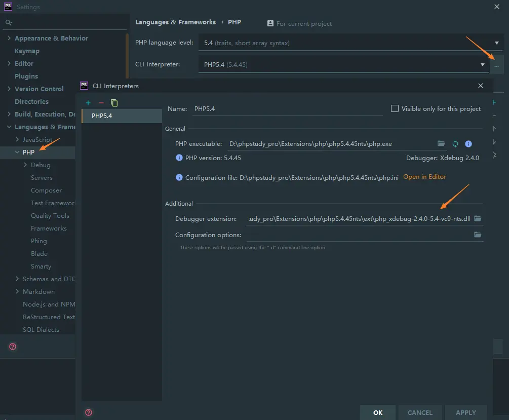
Task: Open Node.js and NPM settings
Action: coord(49,304)
